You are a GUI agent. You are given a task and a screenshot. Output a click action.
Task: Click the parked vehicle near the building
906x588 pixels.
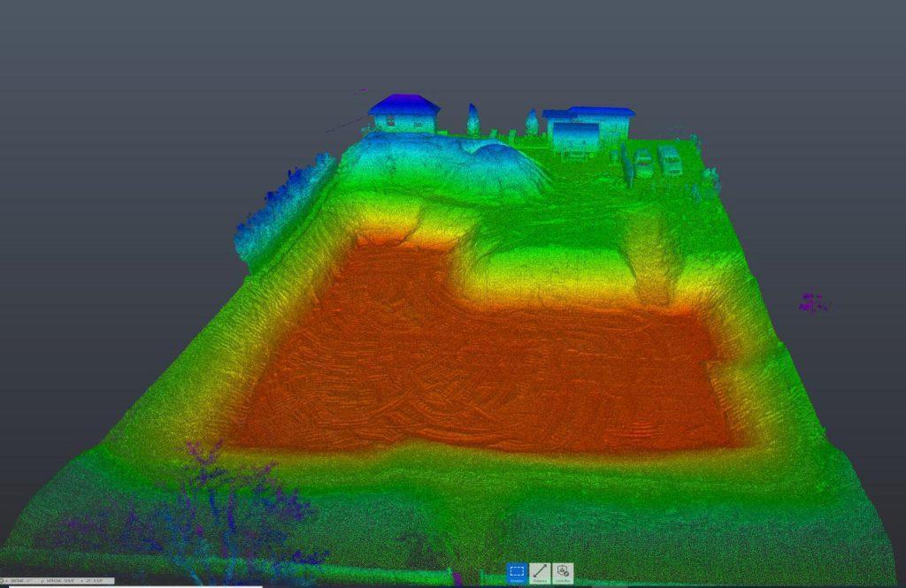669,160
